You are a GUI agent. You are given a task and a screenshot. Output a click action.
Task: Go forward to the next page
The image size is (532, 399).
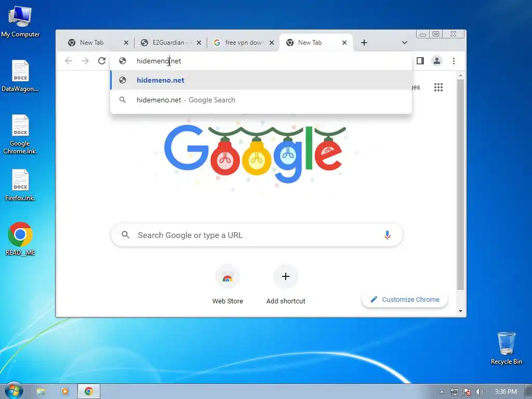click(85, 61)
